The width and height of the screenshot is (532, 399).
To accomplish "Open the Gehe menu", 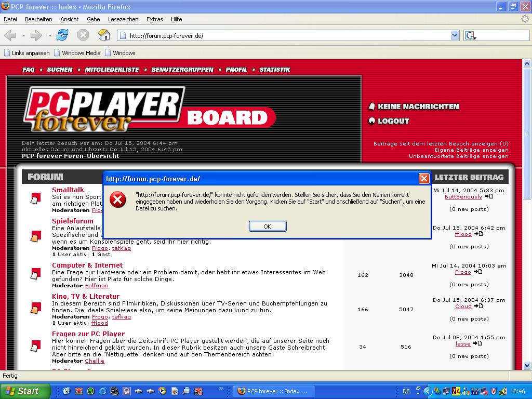I will tap(94, 19).
